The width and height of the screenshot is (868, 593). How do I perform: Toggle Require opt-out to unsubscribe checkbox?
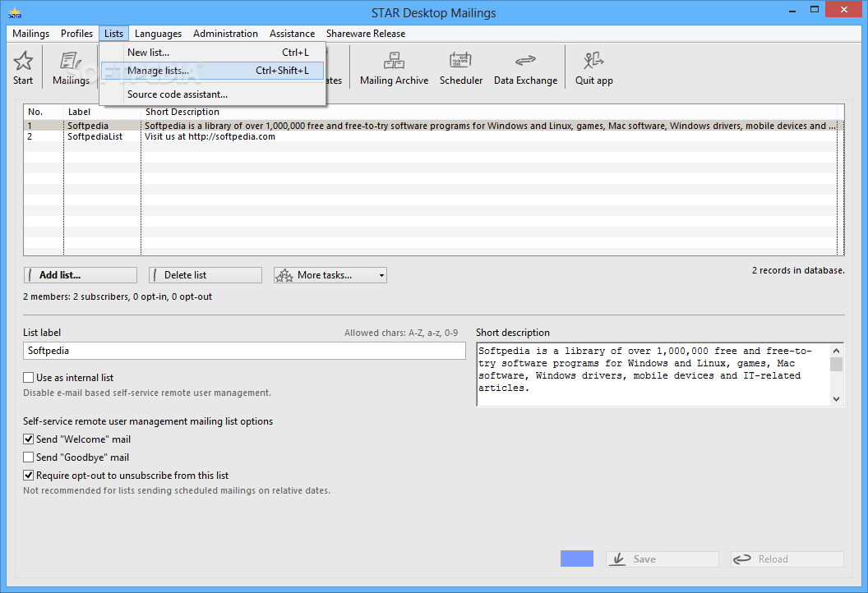(28, 476)
